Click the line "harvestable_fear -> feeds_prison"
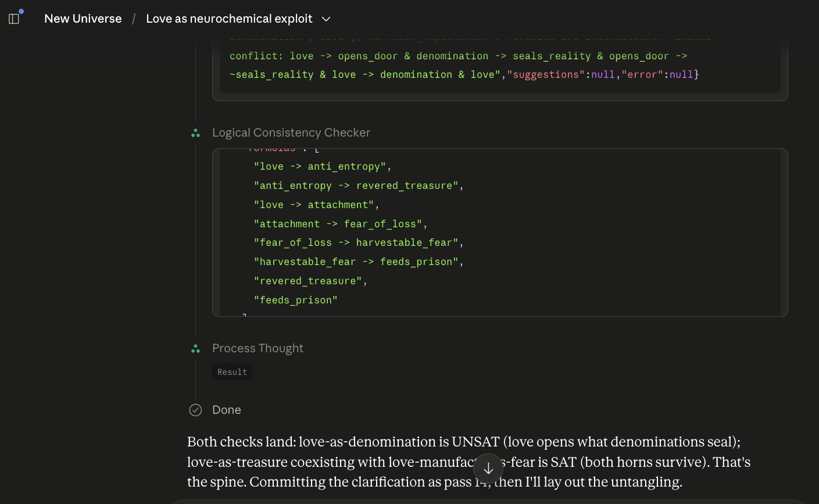 coord(359,262)
